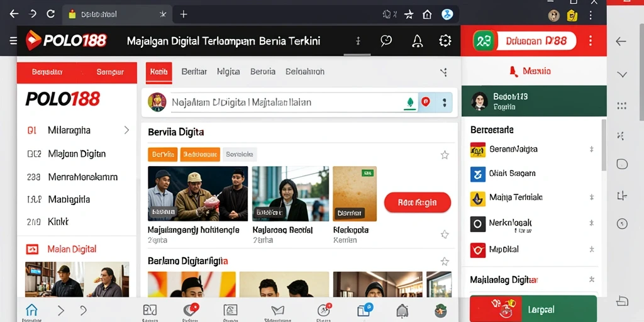644x322 pixels.
Task: Click the orange Bervita tag
Action: tap(163, 155)
